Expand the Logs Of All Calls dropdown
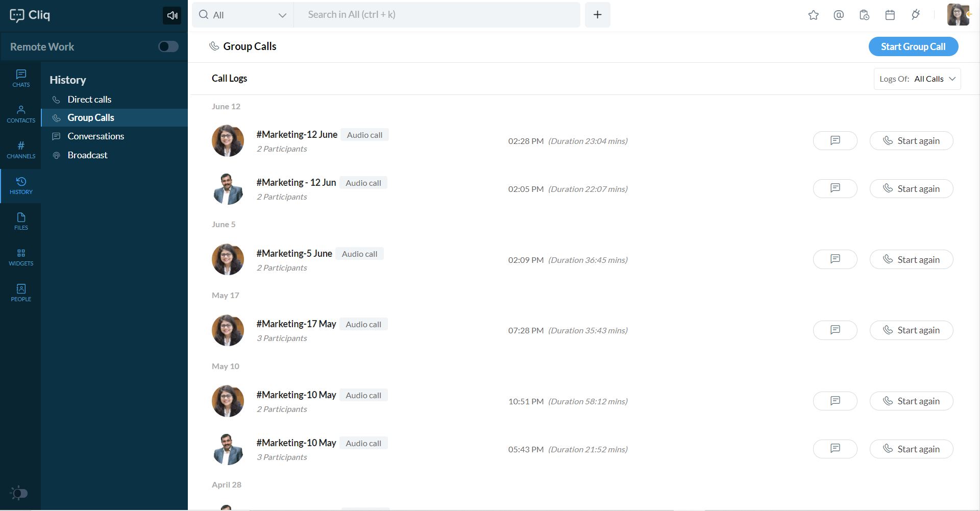The height and width of the screenshot is (511, 980). click(917, 79)
